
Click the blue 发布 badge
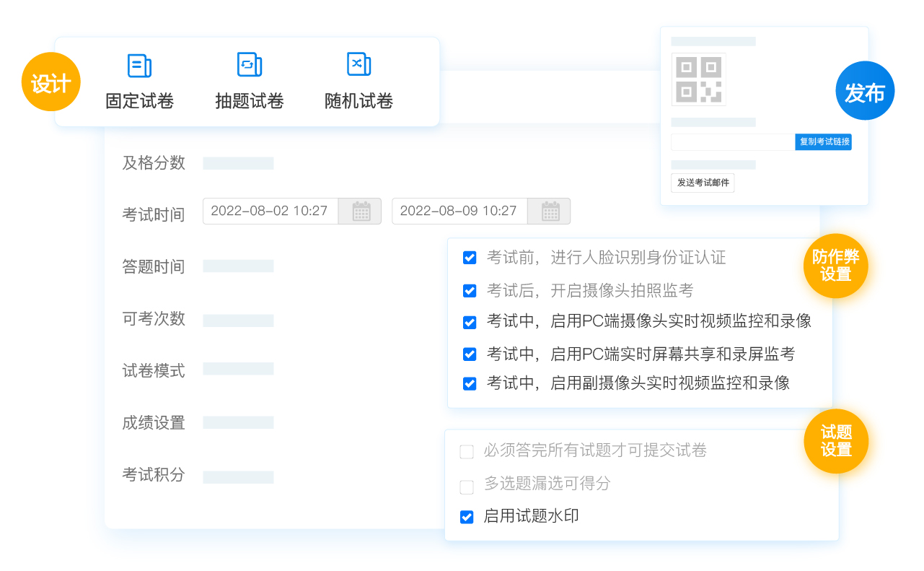[865, 91]
